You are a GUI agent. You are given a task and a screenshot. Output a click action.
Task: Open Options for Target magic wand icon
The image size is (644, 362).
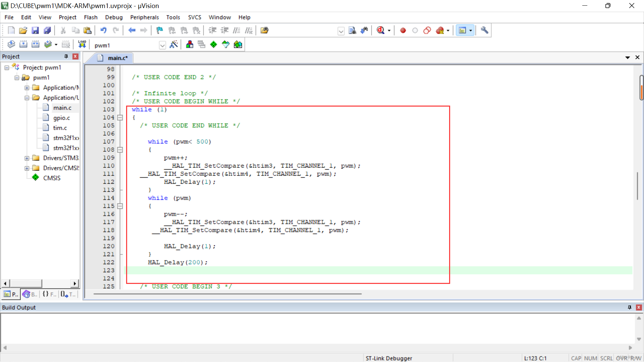(174, 45)
